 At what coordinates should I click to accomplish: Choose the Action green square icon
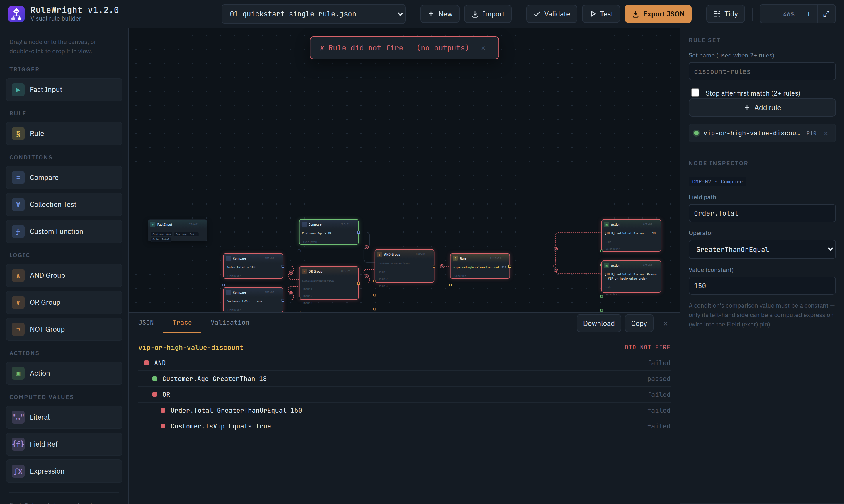pyautogui.click(x=18, y=373)
